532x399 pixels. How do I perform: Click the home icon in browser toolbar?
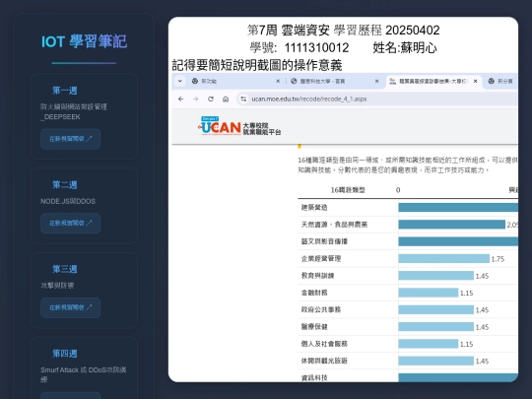point(226,100)
